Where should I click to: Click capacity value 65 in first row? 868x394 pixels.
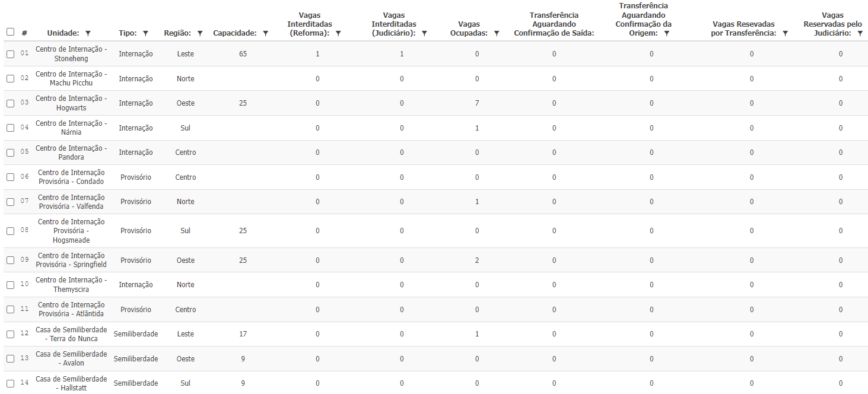pyautogui.click(x=243, y=54)
